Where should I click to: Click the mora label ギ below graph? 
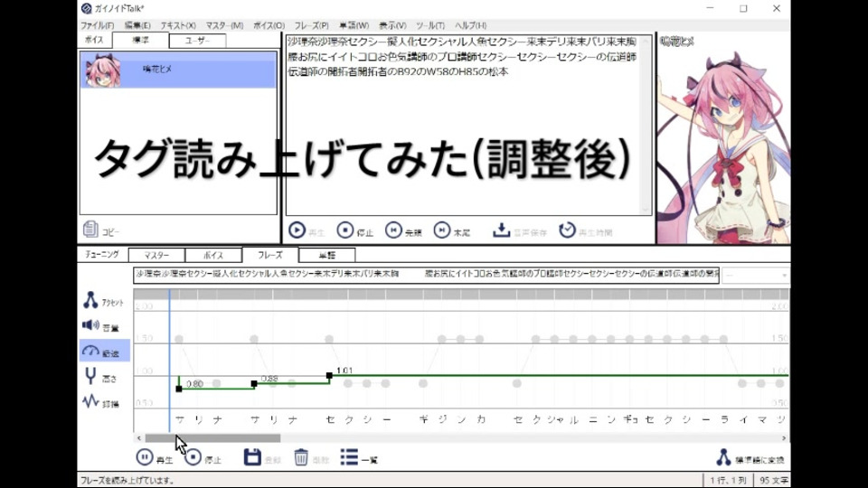point(423,419)
